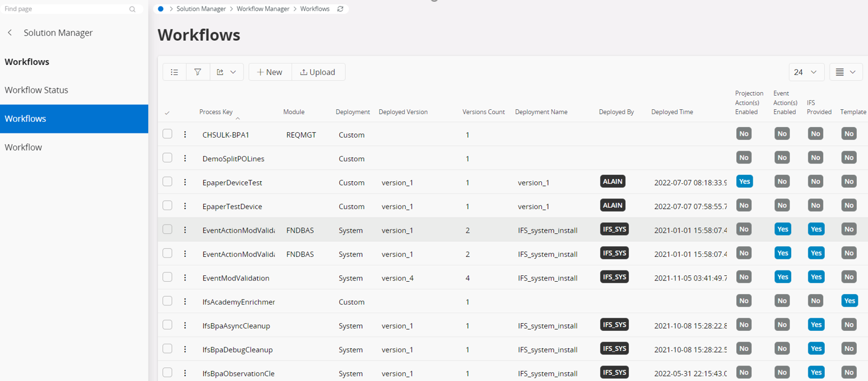The height and width of the screenshot is (381, 868).
Task: Go back using Solution Manager arrow
Action: [10, 33]
